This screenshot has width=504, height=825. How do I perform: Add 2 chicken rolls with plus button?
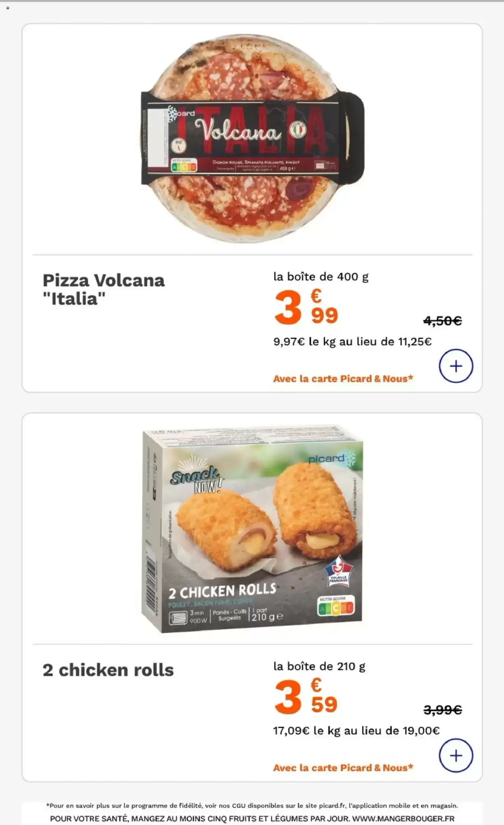coord(455,755)
